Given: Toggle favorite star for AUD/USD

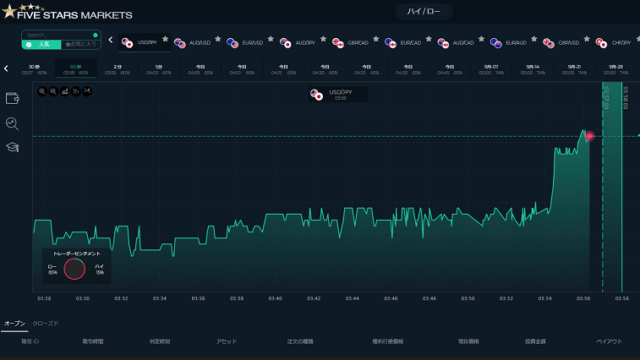Looking at the screenshot, I should 218,39.
